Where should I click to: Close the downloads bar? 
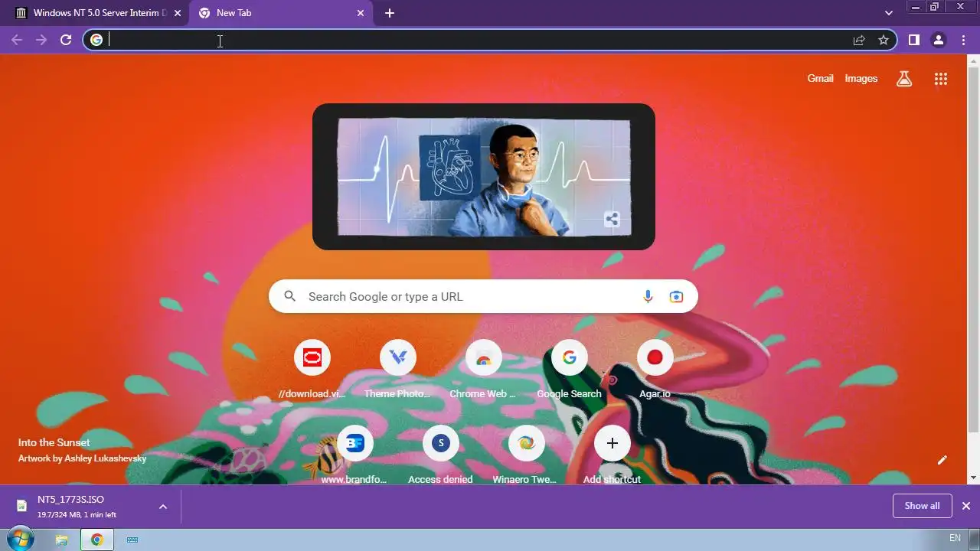966,506
